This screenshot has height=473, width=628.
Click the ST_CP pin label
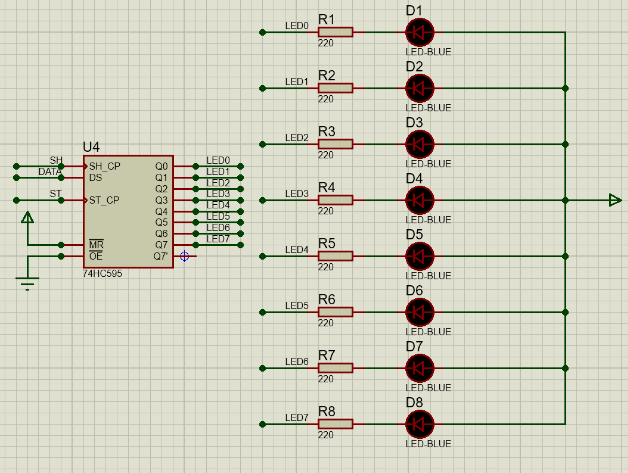(x=104, y=200)
